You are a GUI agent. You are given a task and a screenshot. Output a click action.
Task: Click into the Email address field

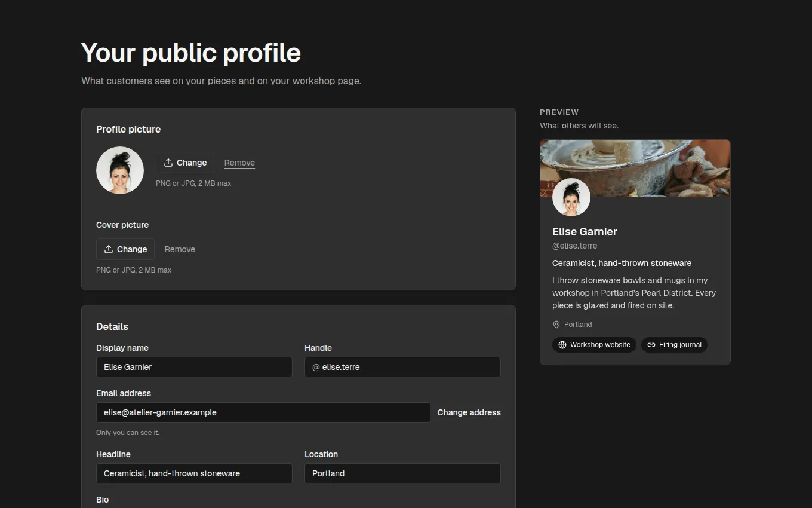[x=263, y=412]
